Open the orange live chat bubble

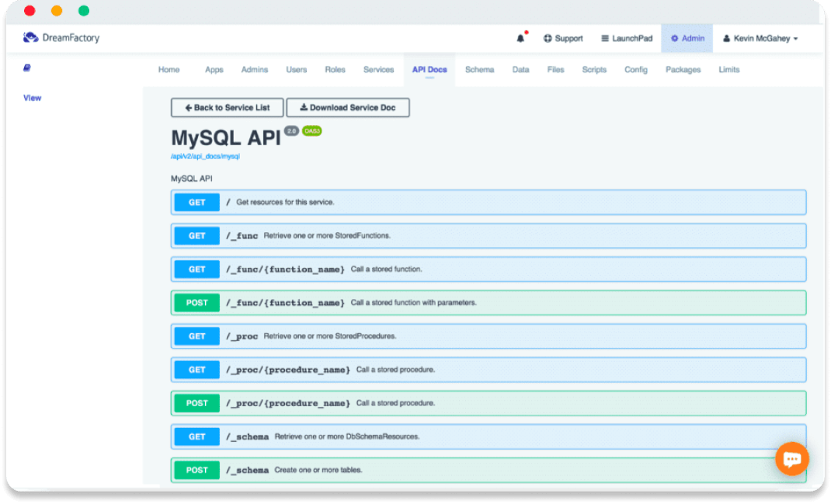[791, 459]
